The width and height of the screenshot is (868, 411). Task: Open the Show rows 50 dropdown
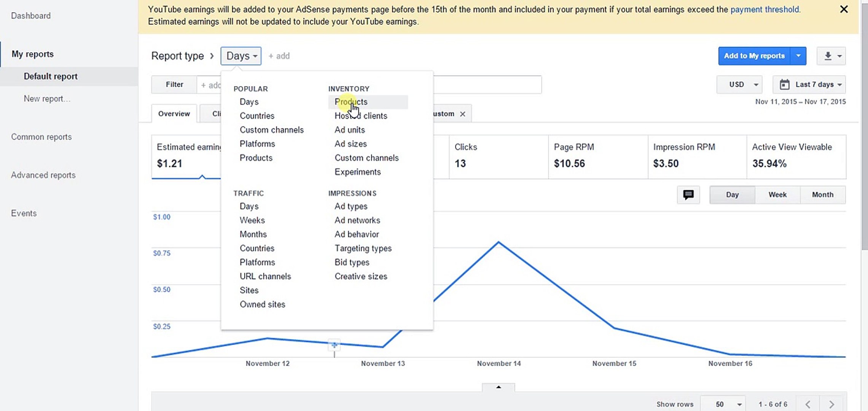723,404
